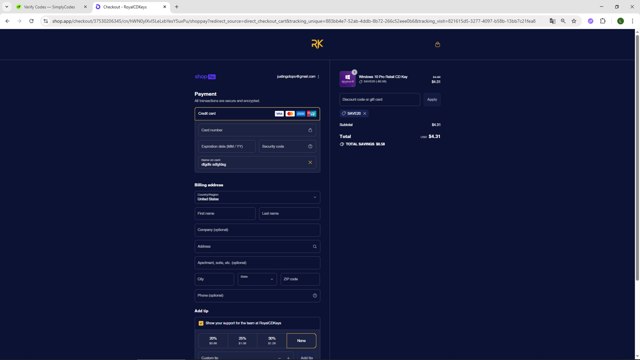Focus the City field

[x=214, y=279]
